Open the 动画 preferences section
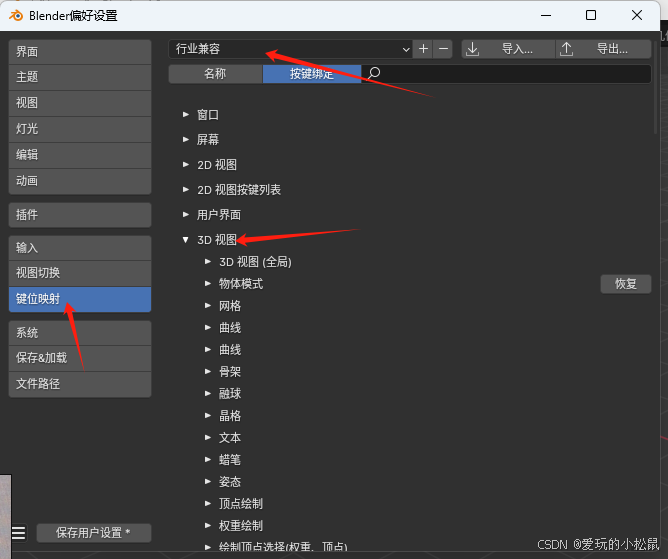Image resolution: width=668 pixels, height=559 pixels. pyautogui.click(x=80, y=181)
